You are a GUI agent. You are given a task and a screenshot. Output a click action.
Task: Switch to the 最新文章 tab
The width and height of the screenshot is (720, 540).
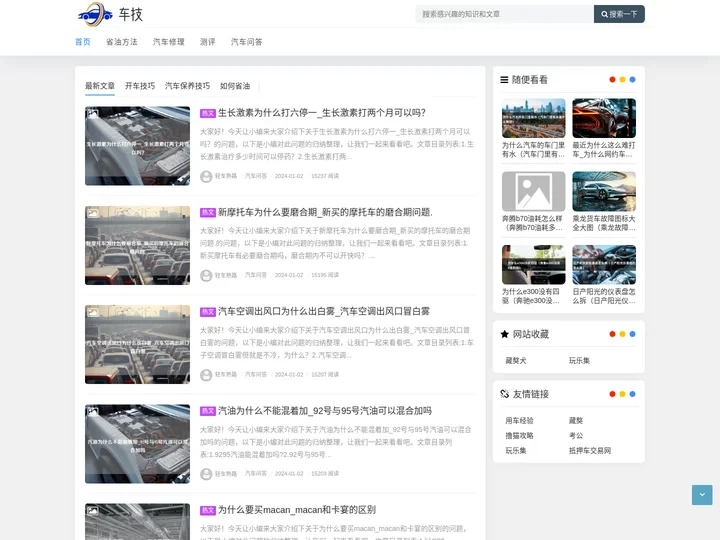point(100,86)
